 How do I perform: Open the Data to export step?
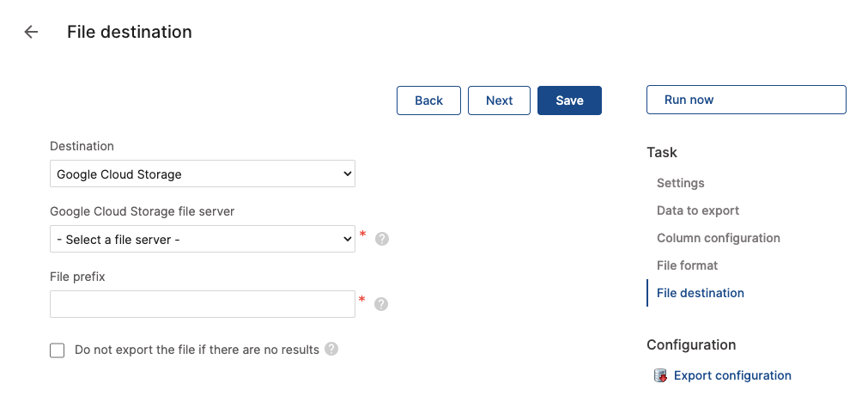(697, 210)
